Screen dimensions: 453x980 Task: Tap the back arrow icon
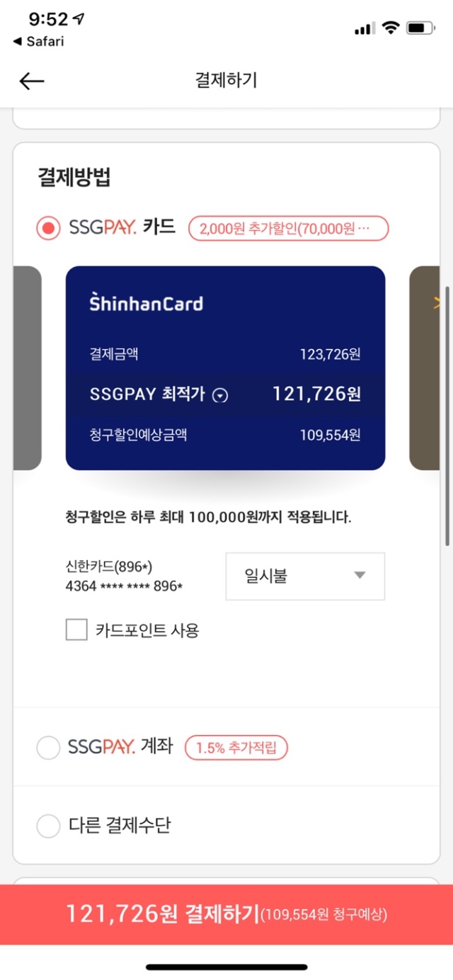[32, 81]
